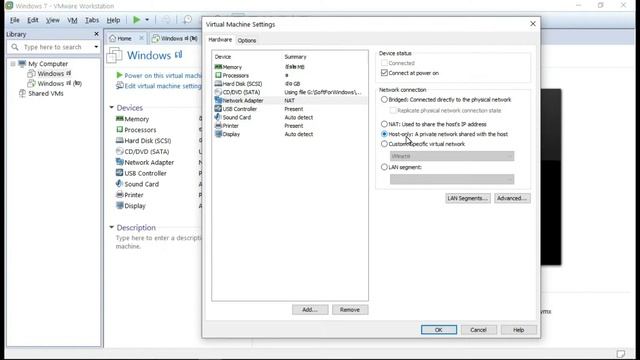Screen dimensions: 640x360
Task: Close the Library panel with its X
Action: click(x=96, y=34)
